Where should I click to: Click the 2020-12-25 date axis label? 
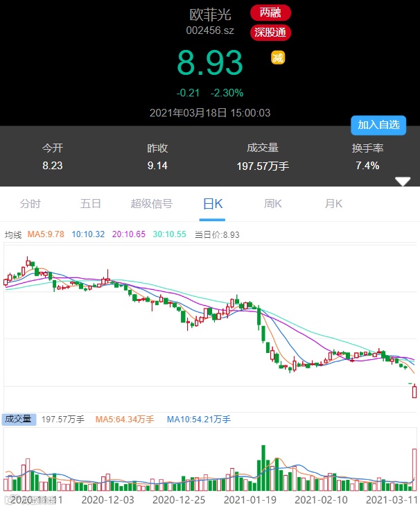pyautogui.click(x=179, y=500)
